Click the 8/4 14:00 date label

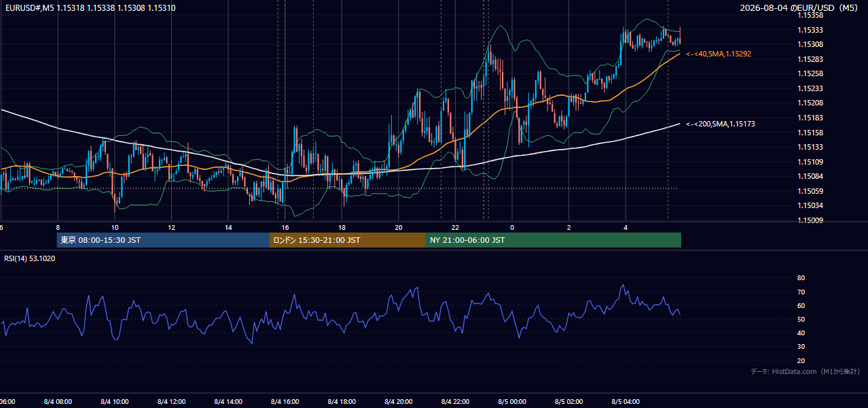click(228, 401)
